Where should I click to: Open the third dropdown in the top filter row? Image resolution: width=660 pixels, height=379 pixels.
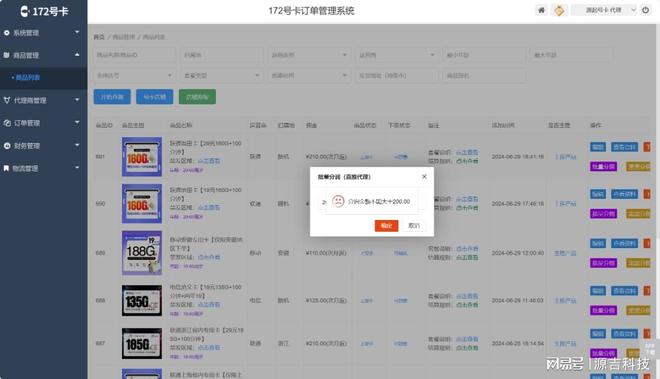[309, 55]
